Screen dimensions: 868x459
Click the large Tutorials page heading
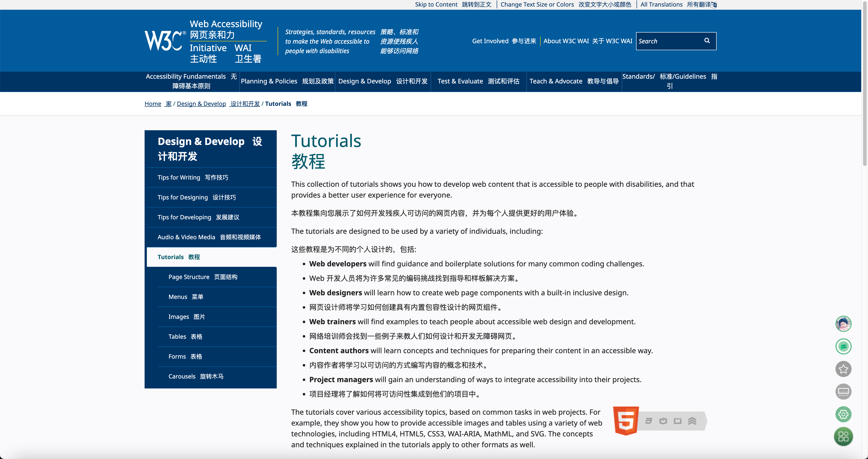pyautogui.click(x=326, y=151)
